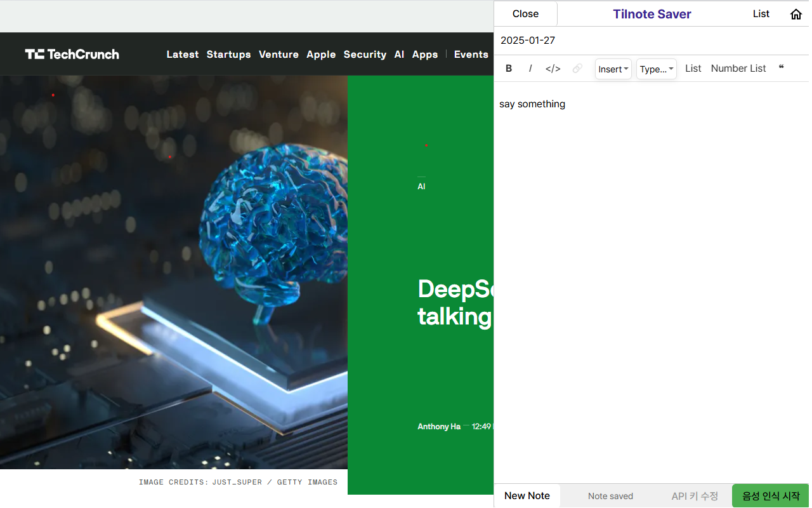Screen dimensions: 812x508
Task: Close the Tilnote Saver panel
Action: click(525, 14)
